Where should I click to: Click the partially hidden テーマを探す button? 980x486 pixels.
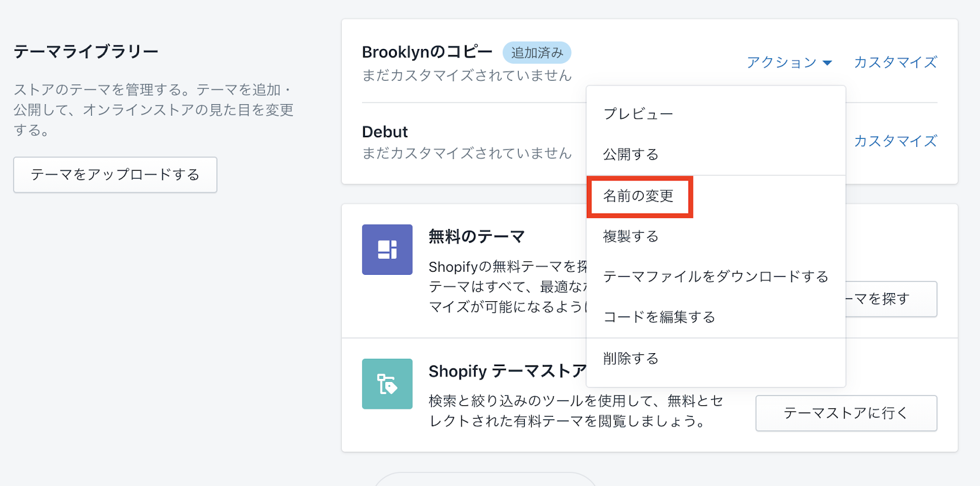point(891,299)
